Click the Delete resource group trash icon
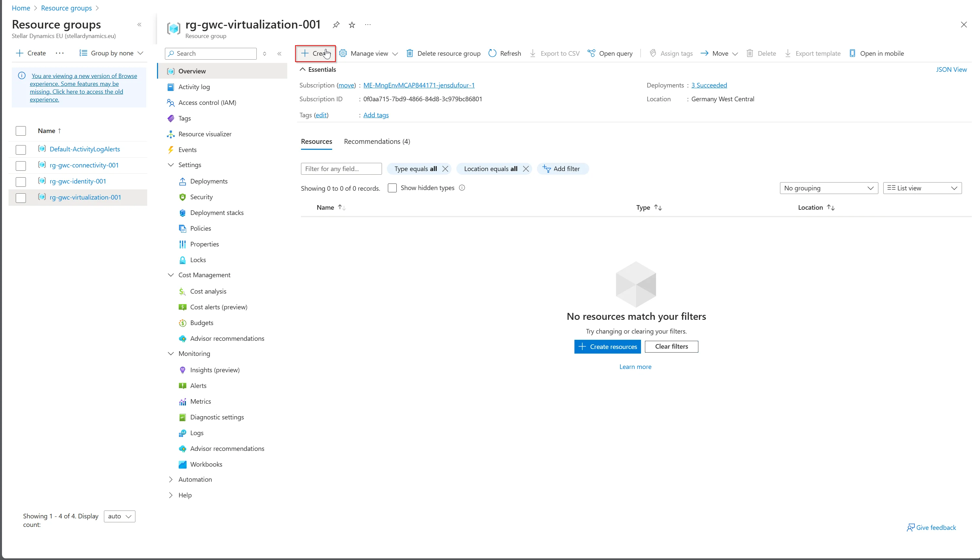The image size is (980, 560). coord(410,53)
